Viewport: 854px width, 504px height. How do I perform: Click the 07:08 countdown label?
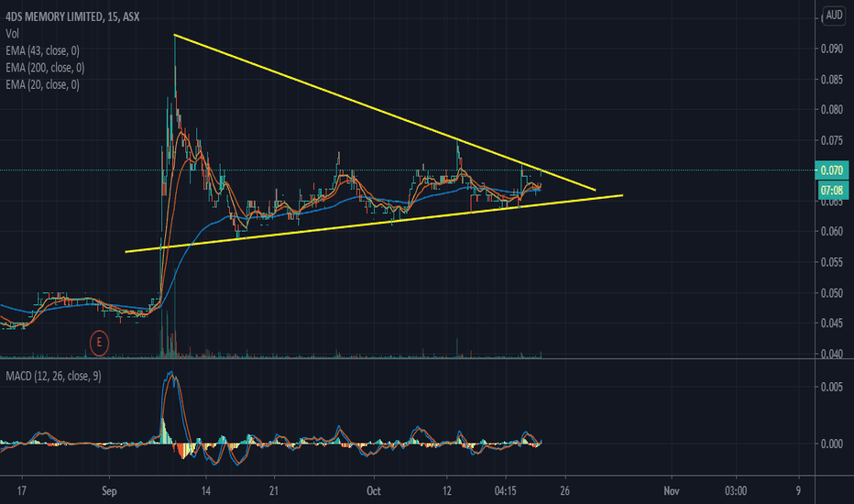point(832,191)
